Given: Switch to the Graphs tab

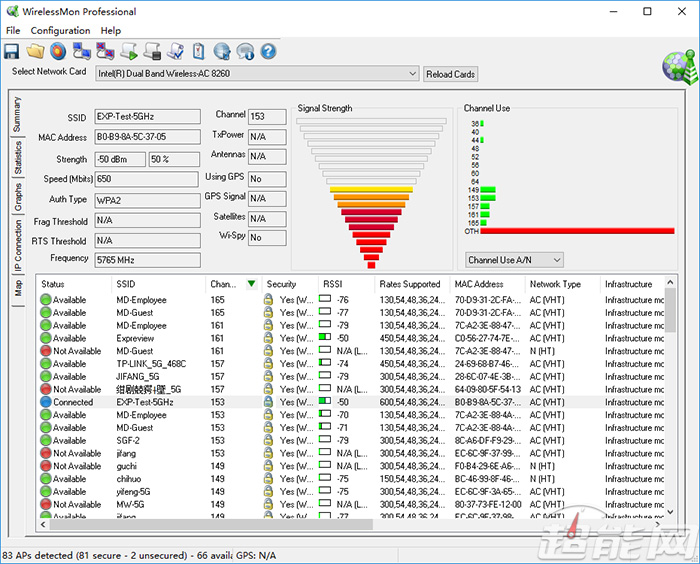Looking at the screenshot, I should coord(18,197).
